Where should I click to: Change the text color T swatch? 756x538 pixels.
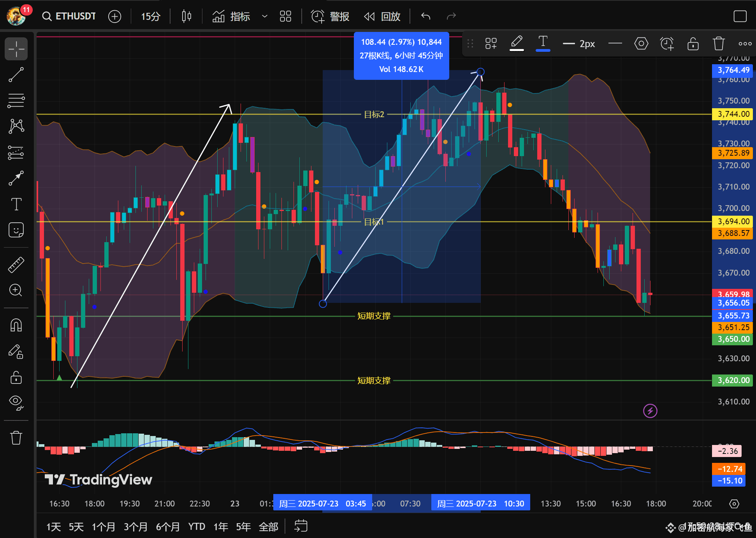click(x=543, y=44)
